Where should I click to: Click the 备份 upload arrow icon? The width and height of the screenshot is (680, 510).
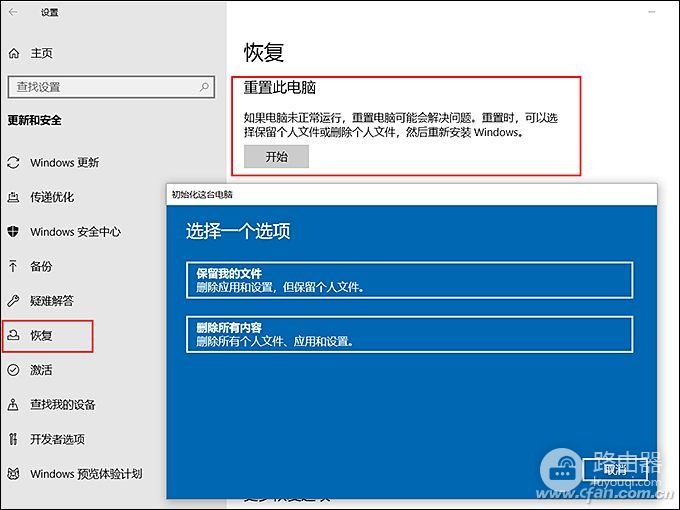(x=13, y=266)
